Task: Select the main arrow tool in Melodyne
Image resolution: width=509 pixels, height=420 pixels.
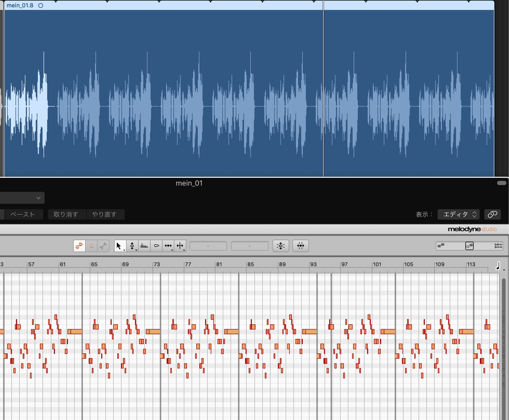Action: [120, 246]
